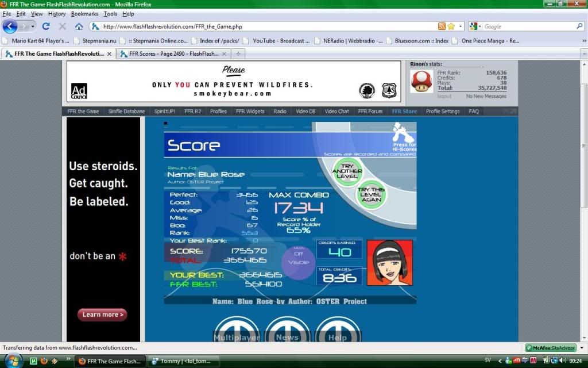Reload the page with the refresh icon
The image size is (588, 368).
pyautogui.click(x=46, y=26)
